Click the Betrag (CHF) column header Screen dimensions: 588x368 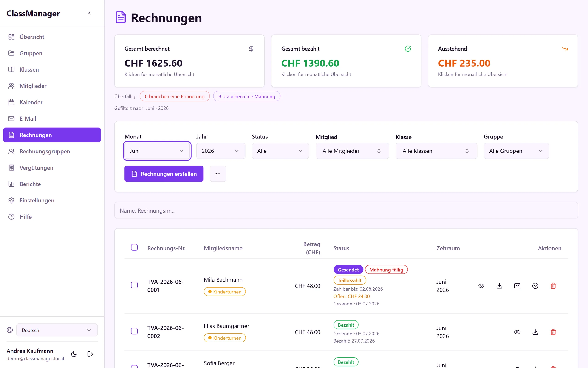[312, 248]
